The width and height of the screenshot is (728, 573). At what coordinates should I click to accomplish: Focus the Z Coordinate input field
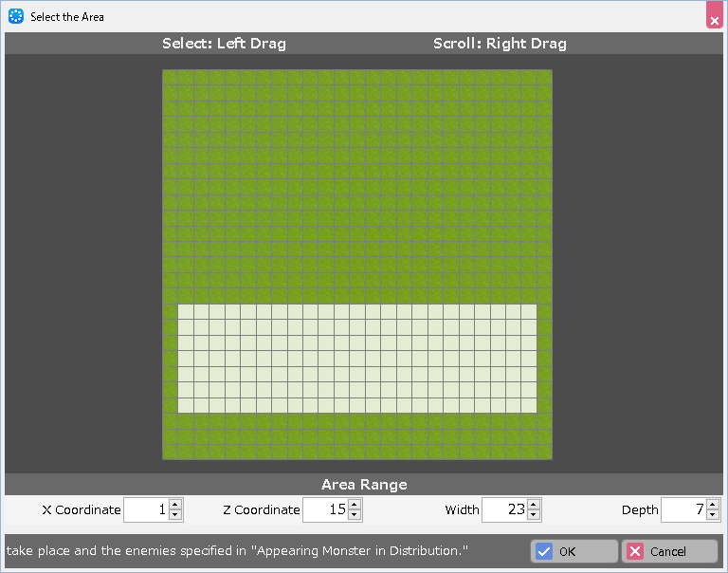coord(325,509)
